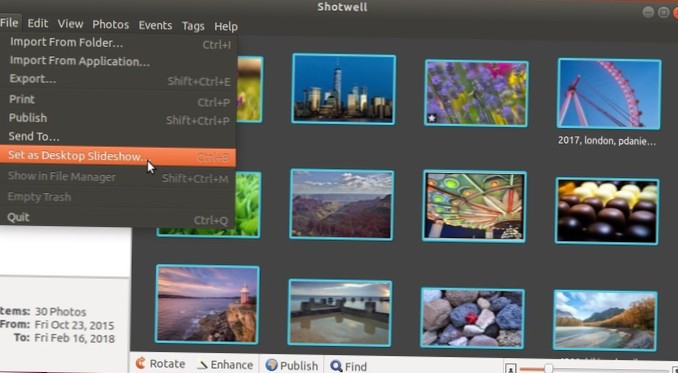This screenshot has width=678, height=373.
Task: Select the London Eye ferris wheel photo
Action: point(609,94)
